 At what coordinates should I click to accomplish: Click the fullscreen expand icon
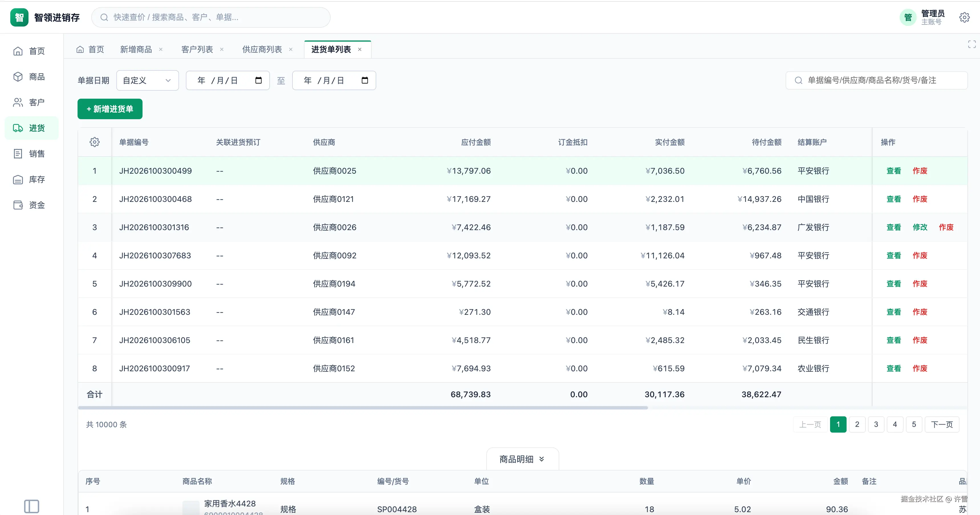pos(972,44)
